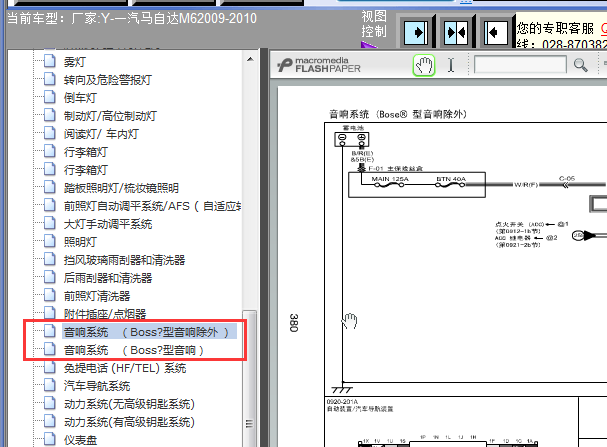The width and height of the screenshot is (607, 447).
Task: Open the 转向及危险警报灯 entry
Action: coord(108,80)
